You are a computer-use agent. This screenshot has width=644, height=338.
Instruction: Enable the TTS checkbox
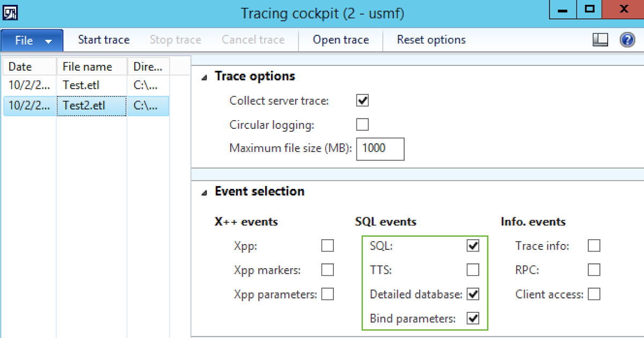[473, 270]
